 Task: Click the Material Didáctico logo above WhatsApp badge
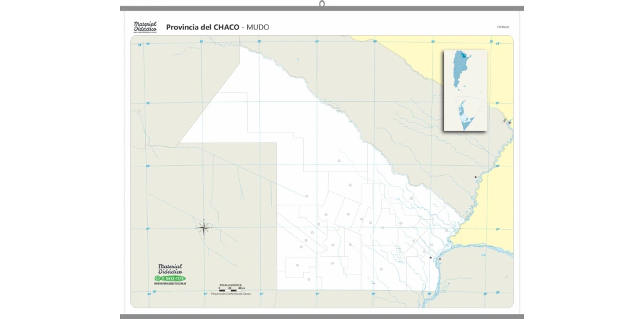pyautogui.click(x=170, y=268)
